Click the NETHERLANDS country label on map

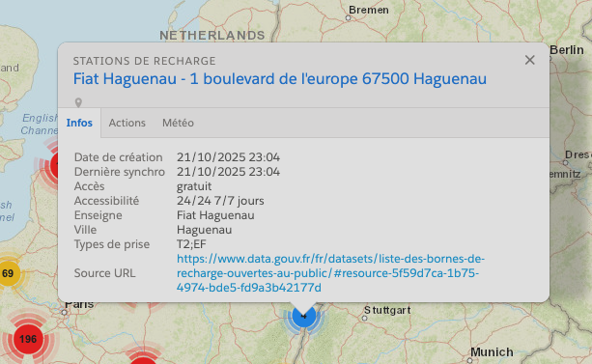212,36
